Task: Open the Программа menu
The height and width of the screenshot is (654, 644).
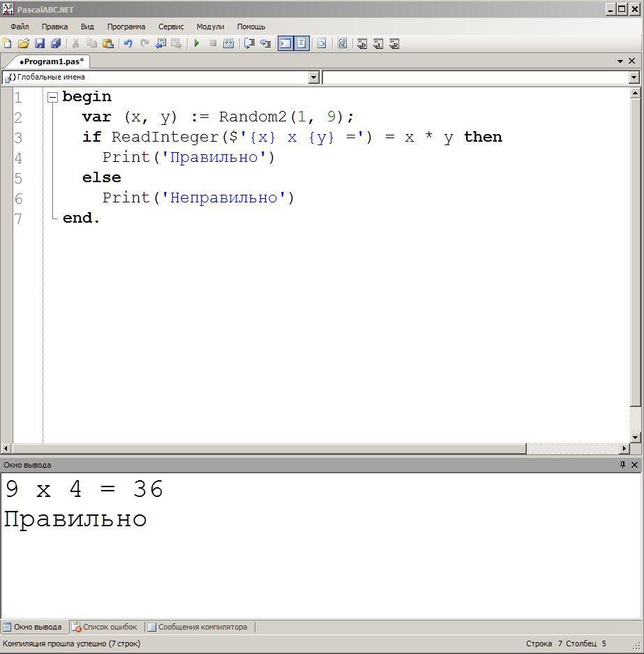Action: (126, 27)
